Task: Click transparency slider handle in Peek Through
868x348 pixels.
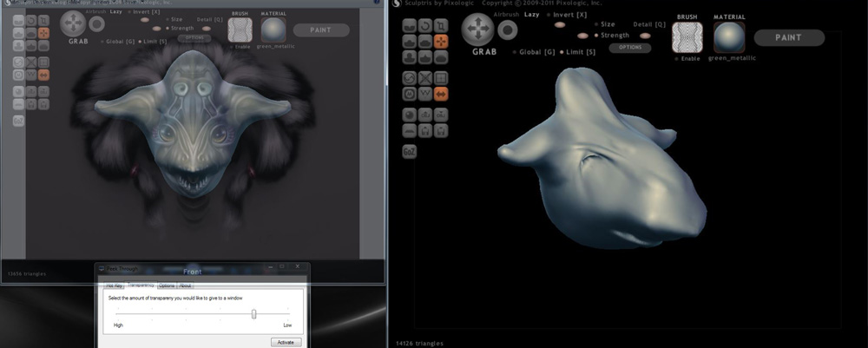Action: point(253,314)
